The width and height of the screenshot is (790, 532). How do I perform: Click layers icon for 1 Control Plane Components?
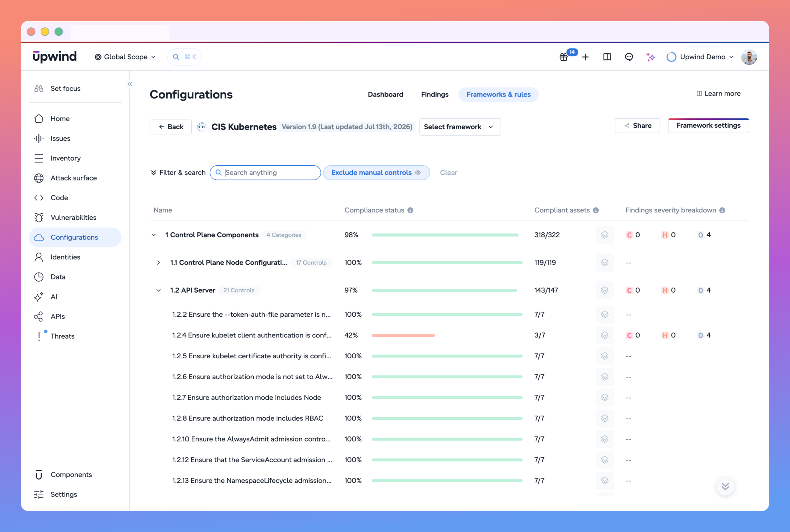604,235
